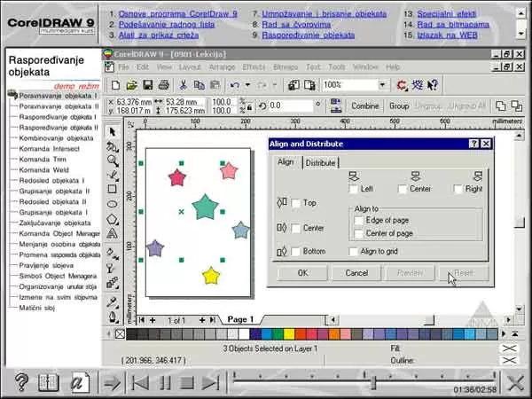This screenshot has height=399, width=532.
Task: Click the What's This help pointer icon
Action: tap(433, 85)
